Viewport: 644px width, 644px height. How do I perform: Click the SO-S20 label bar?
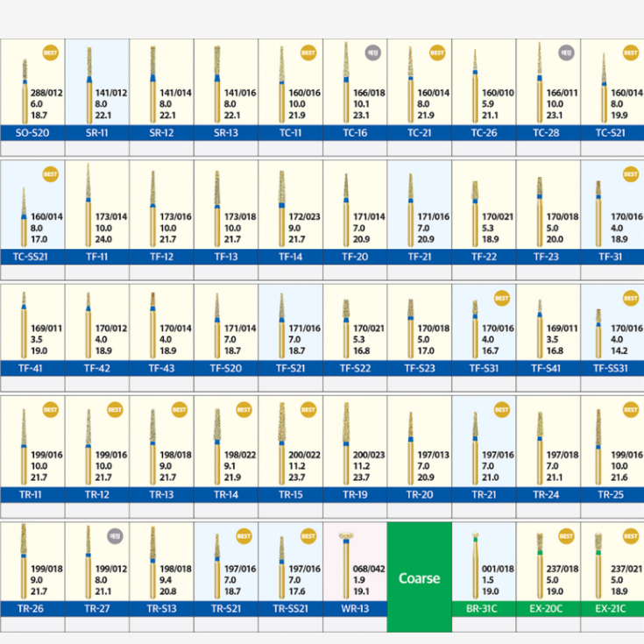pyautogui.click(x=32, y=132)
